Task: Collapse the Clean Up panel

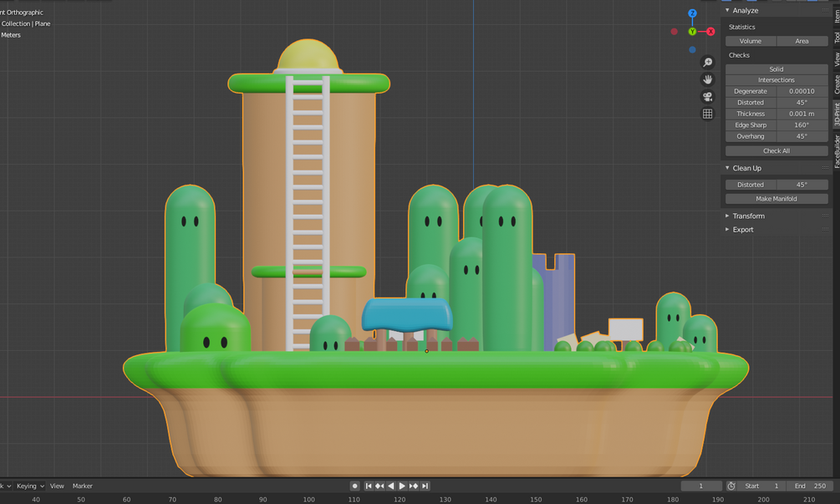Action: tap(727, 168)
